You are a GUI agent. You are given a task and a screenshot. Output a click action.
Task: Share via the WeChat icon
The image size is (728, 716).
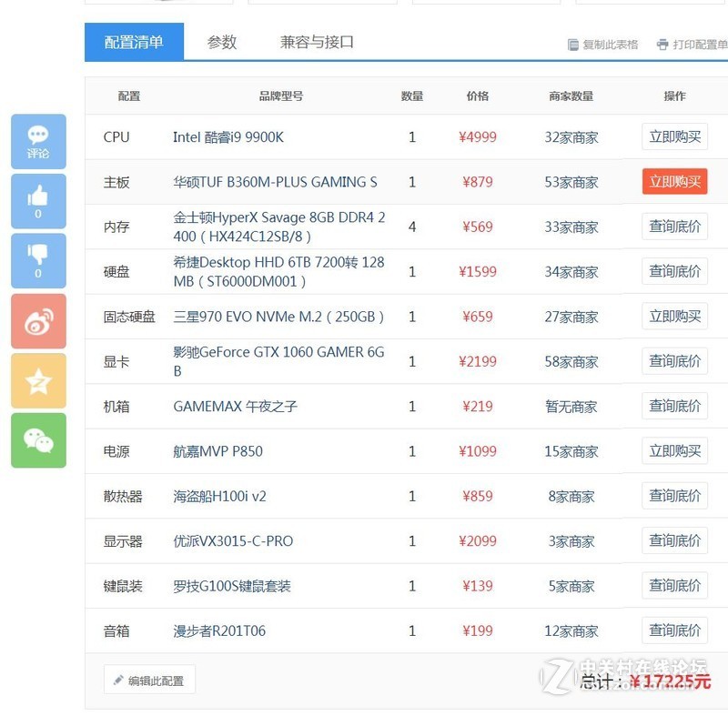pos(38,440)
